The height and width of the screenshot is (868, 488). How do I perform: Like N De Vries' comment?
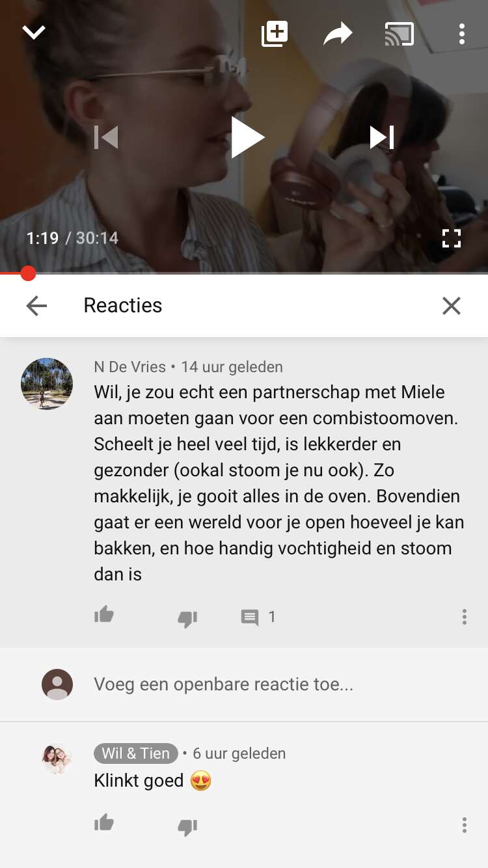[x=104, y=615]
